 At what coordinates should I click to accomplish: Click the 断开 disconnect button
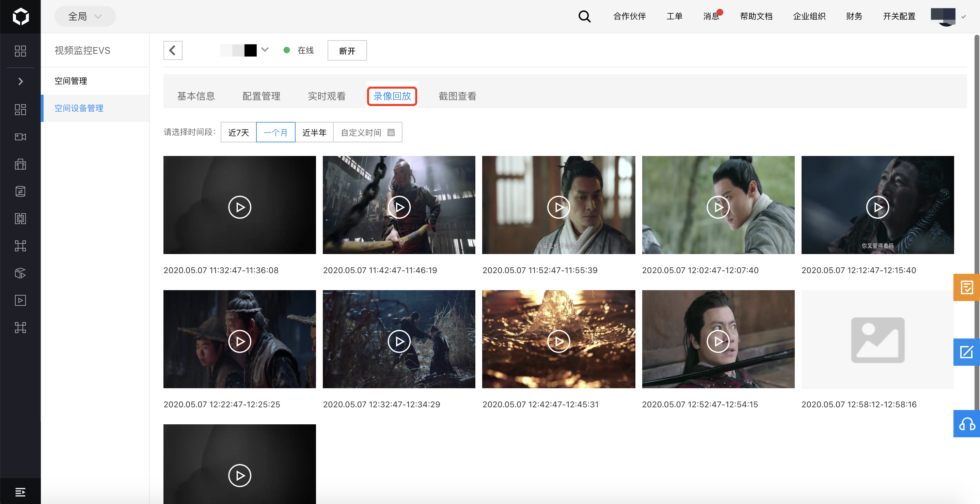tap(347, 51)
